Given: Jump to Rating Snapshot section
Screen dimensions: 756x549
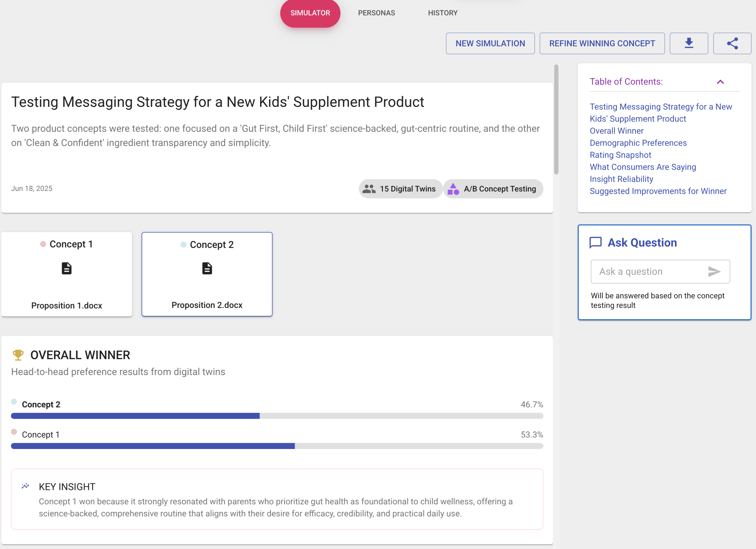Looking at the screenshot, I should (x=620, y=155).
